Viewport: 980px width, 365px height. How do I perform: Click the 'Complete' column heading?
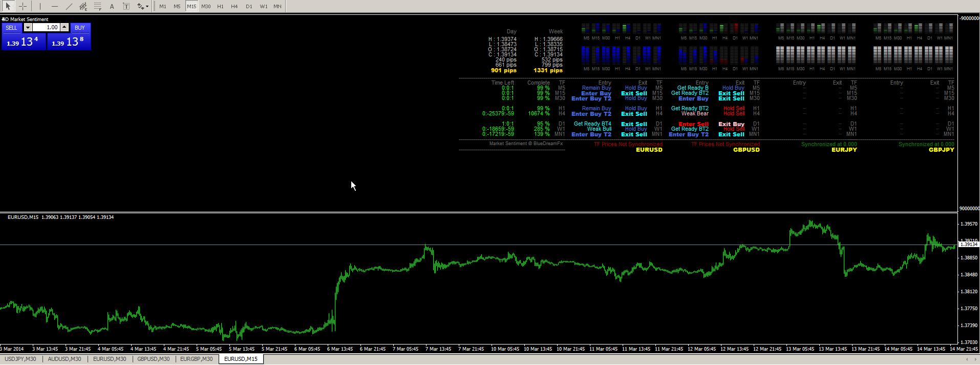[x=539, y=83]
